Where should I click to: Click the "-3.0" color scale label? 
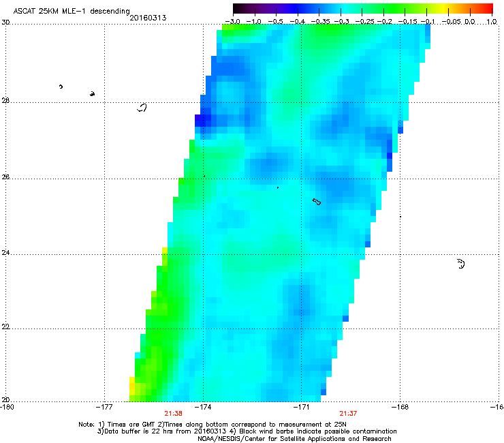[x=233, y=22]
